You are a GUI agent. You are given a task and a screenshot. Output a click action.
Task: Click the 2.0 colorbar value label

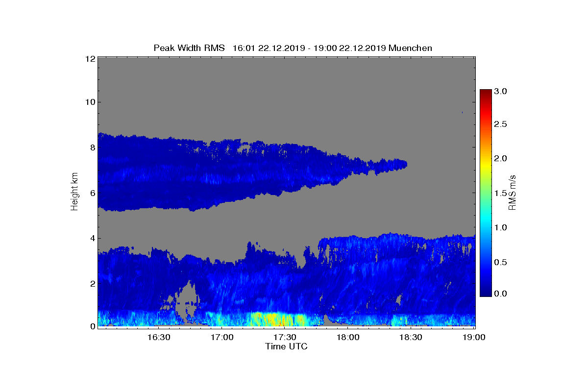point(500,158)
